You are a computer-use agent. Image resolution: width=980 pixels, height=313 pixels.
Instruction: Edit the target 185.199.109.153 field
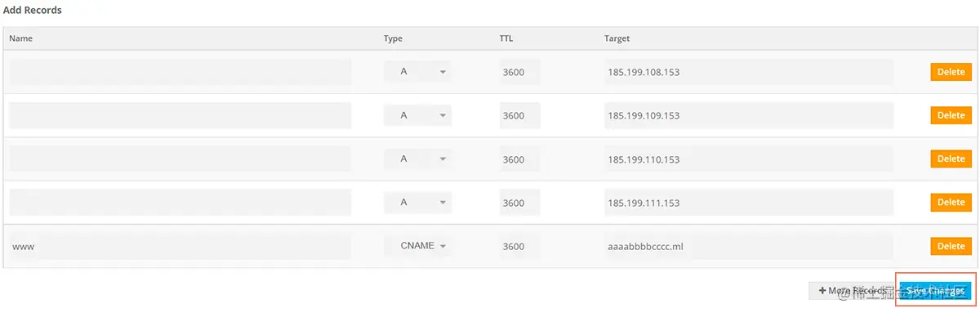pyautogui.click(x=747, y=115)
